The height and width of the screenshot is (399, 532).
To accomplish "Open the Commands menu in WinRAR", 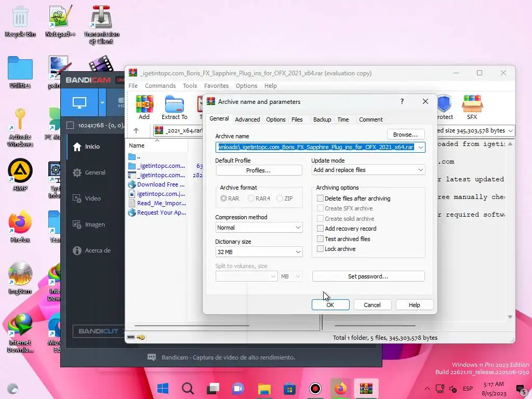I will click(x=160, y=86).
